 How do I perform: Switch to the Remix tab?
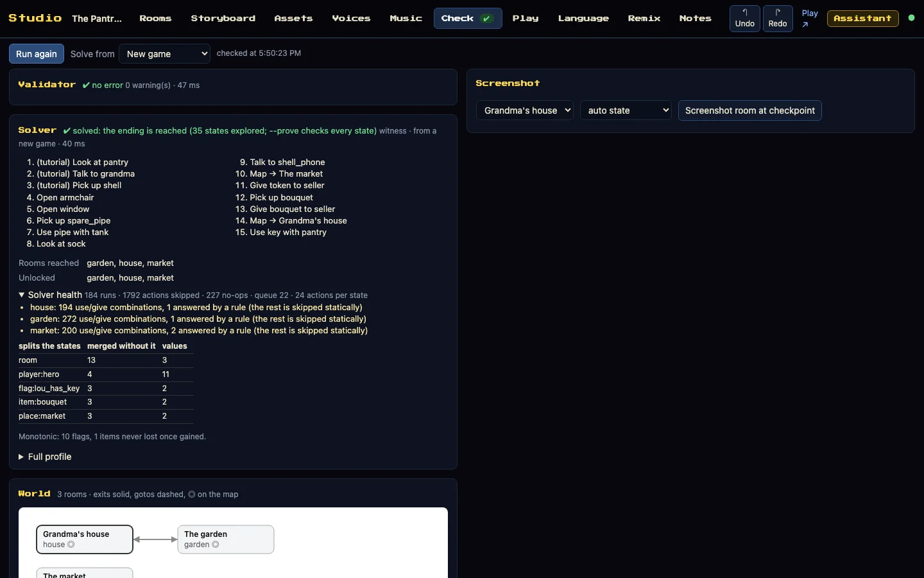(644, 19)
